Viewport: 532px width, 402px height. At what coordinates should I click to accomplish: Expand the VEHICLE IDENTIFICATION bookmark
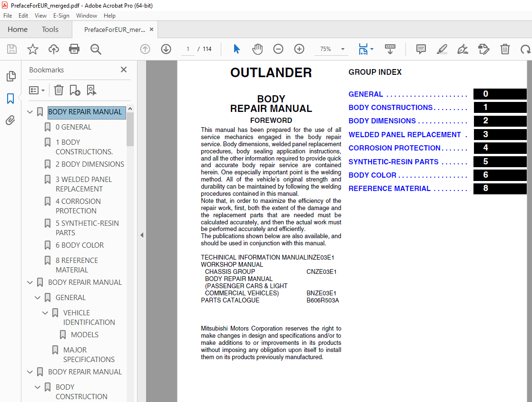click(x=45, y=312)
